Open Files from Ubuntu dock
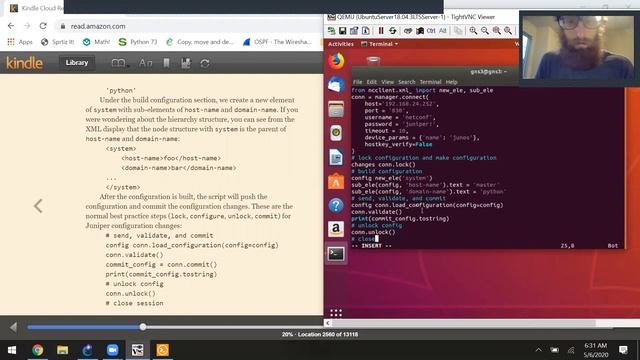640x360 pixels. tap(336, 109)
